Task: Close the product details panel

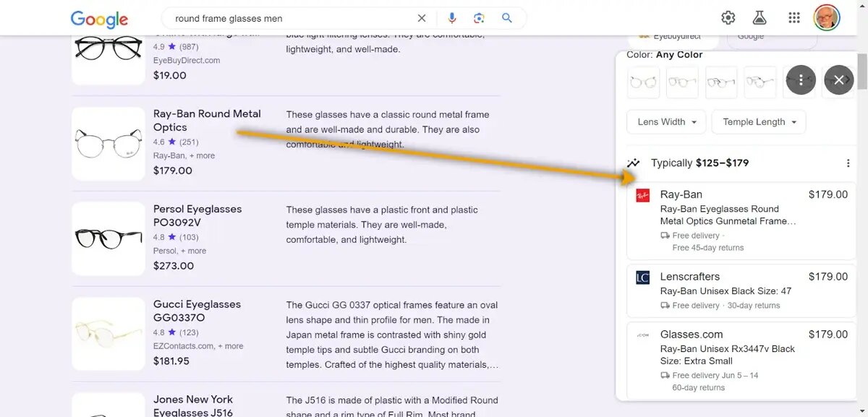Action: coord(838,80)
